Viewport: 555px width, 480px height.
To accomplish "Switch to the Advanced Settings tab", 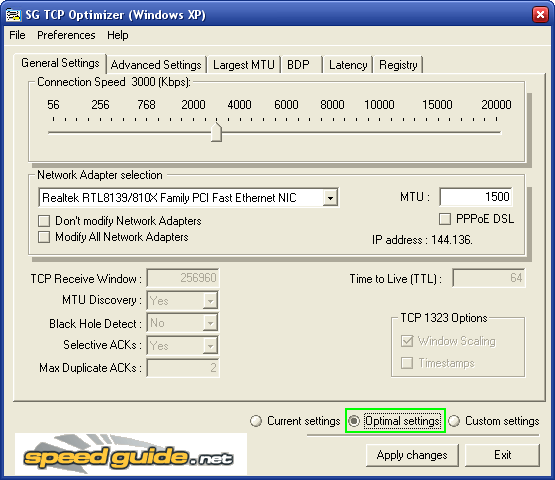I will [156, 65].
